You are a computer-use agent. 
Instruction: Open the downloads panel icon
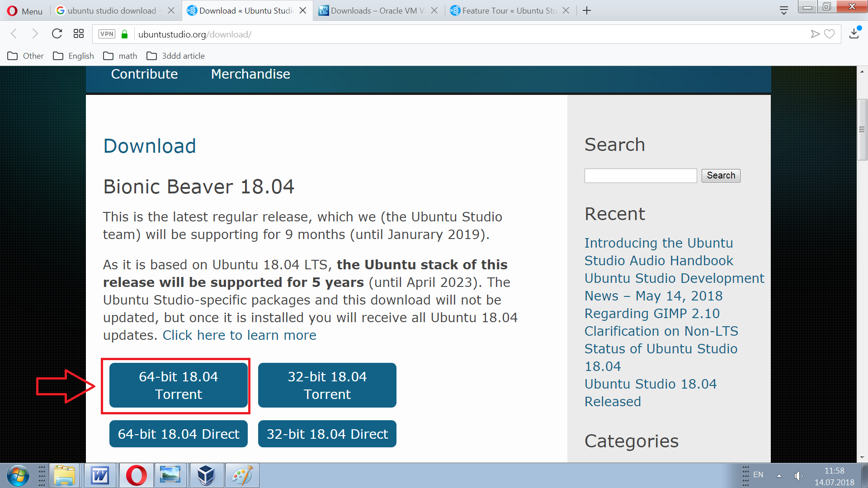click(854, 33)
